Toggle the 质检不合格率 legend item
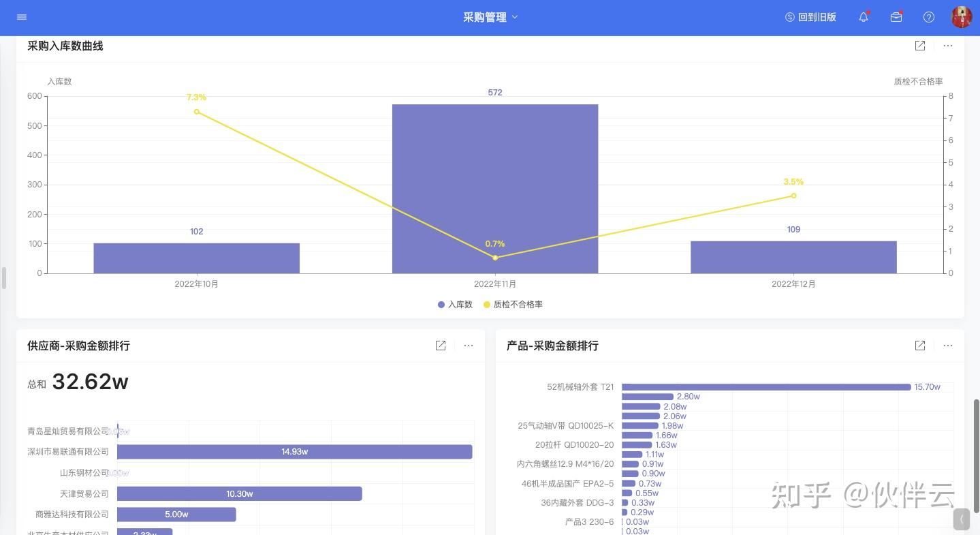Image resolution: width=980 pixels, height=535 pixels. [x=513, y=305]
